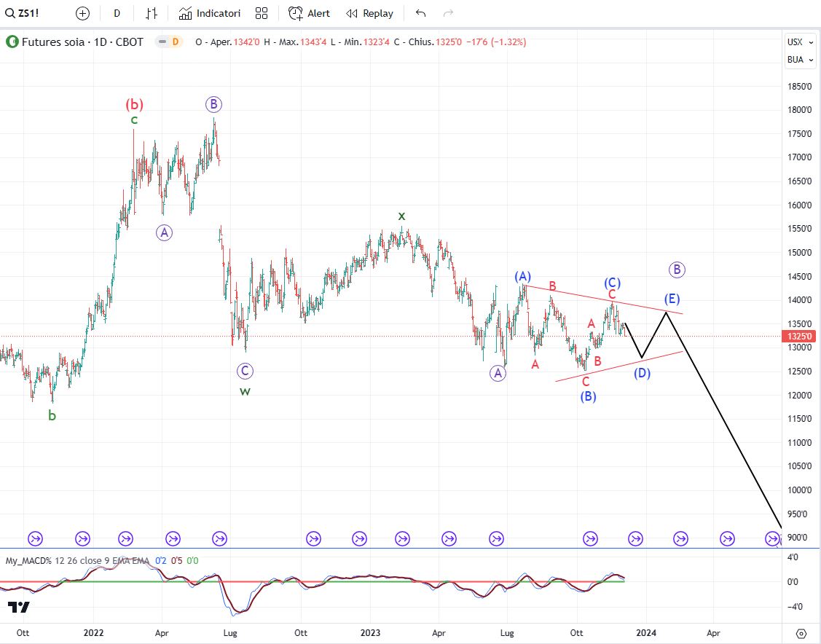The height and width of the screenshot is (644, 821).
Task: Click the TradingView logo
Action: coord(19,608)
